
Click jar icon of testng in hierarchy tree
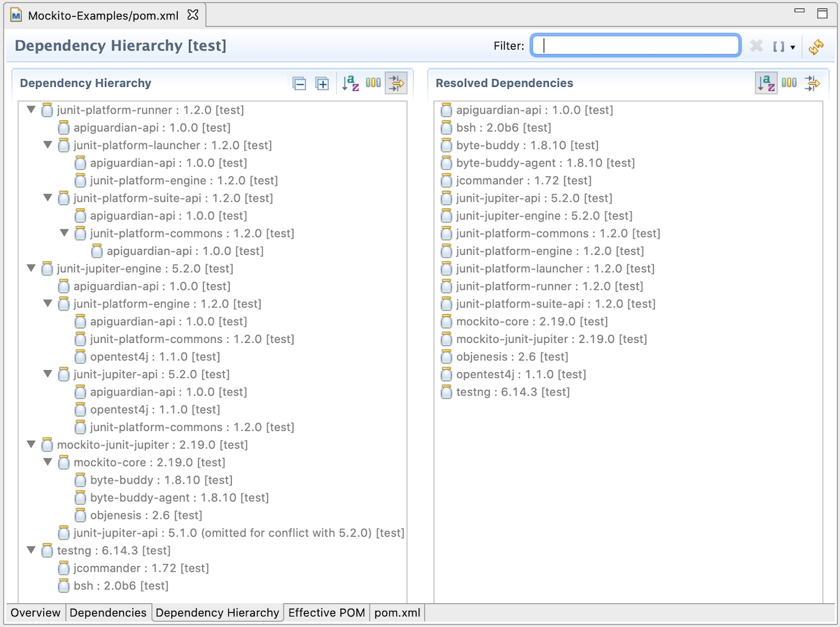(48, 550)
